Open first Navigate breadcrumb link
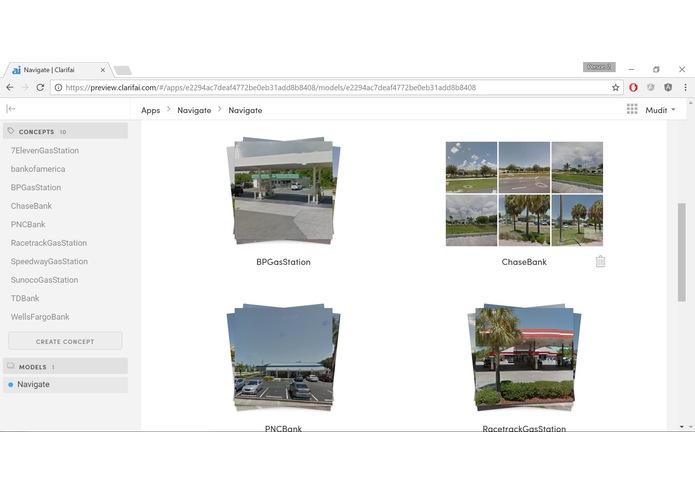 point(194,110)
